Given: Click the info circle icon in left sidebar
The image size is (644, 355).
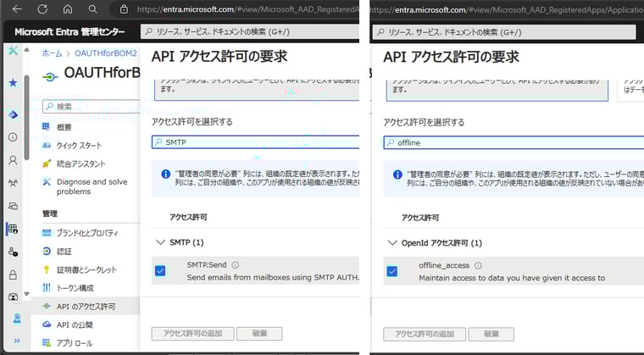Looking at the screenshot, I should [x=14, y=136].
